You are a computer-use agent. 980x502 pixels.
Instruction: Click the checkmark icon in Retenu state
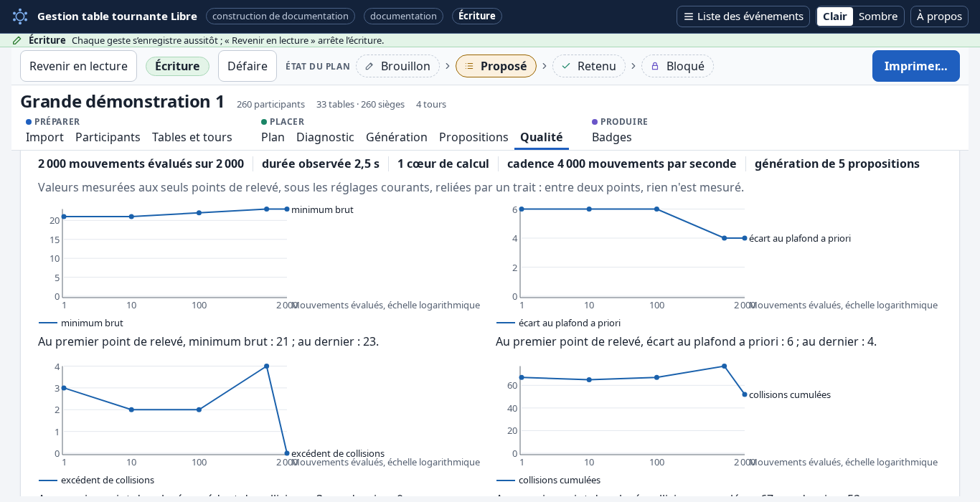point(566,66)
